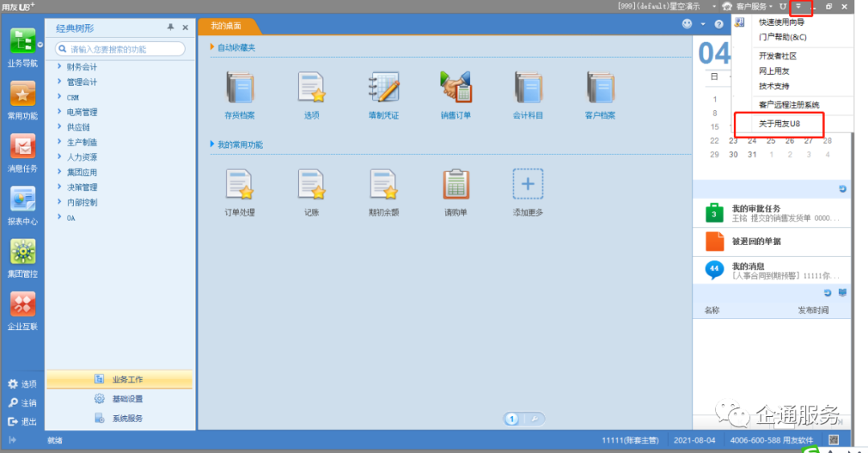Launch the 填制凭证 shortcut icon

(x=383, y=88)
